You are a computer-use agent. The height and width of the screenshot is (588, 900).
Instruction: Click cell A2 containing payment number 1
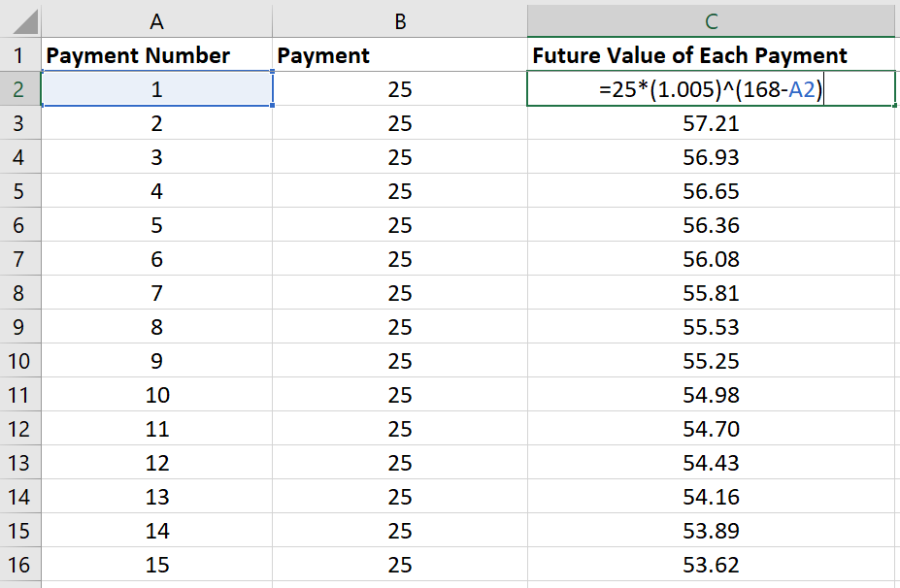coord(156,90)
